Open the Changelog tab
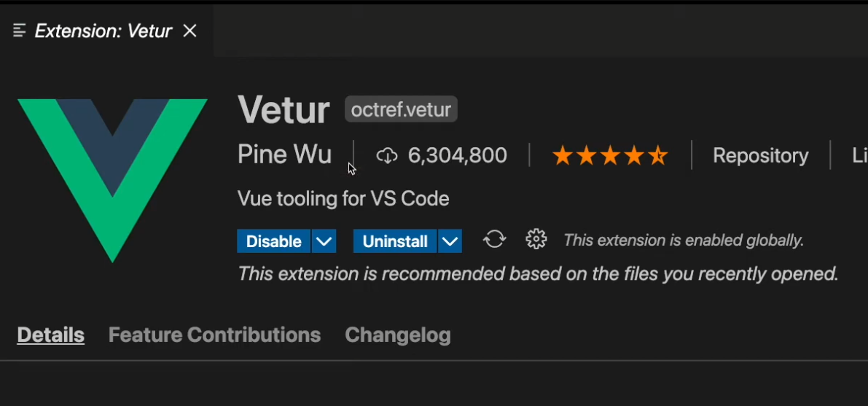This screenshot has height=406, width=868. (x=397, y=335)
